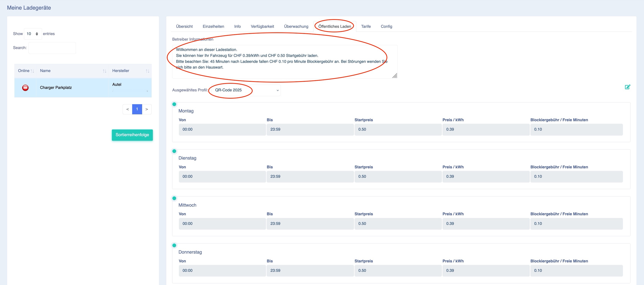Viewport: 644px width, 285px height.
Task: Toggle the Montag teal indicator
Action: (x=174, y=104)
